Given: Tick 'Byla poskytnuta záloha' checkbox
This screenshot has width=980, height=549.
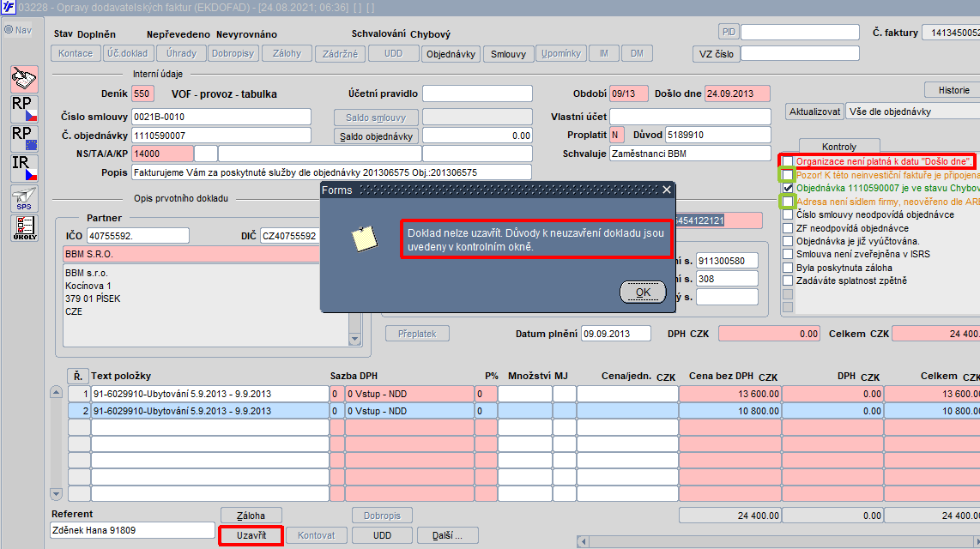Looking at the screenshot, I should click(787, 268).
